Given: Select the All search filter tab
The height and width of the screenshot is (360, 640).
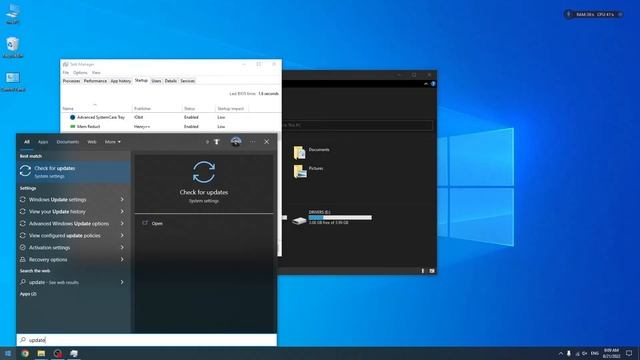Looking at the screenshot, I should (27, 142).
